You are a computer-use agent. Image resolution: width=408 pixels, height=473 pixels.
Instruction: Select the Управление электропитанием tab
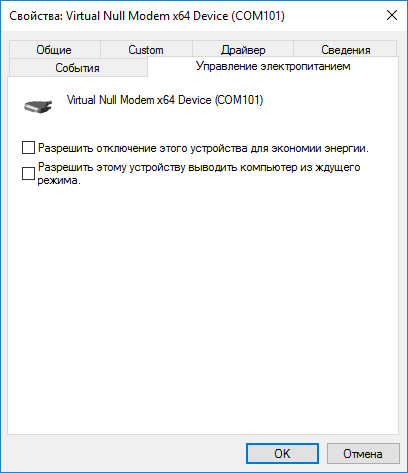273,66
